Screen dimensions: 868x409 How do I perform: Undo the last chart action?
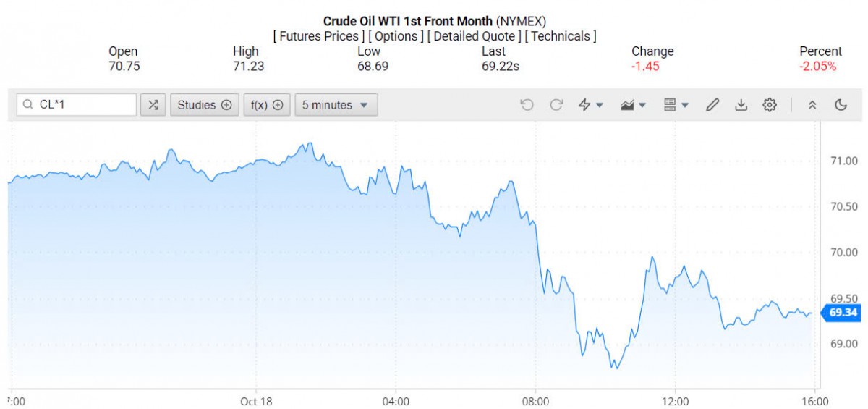coord(527,105)
